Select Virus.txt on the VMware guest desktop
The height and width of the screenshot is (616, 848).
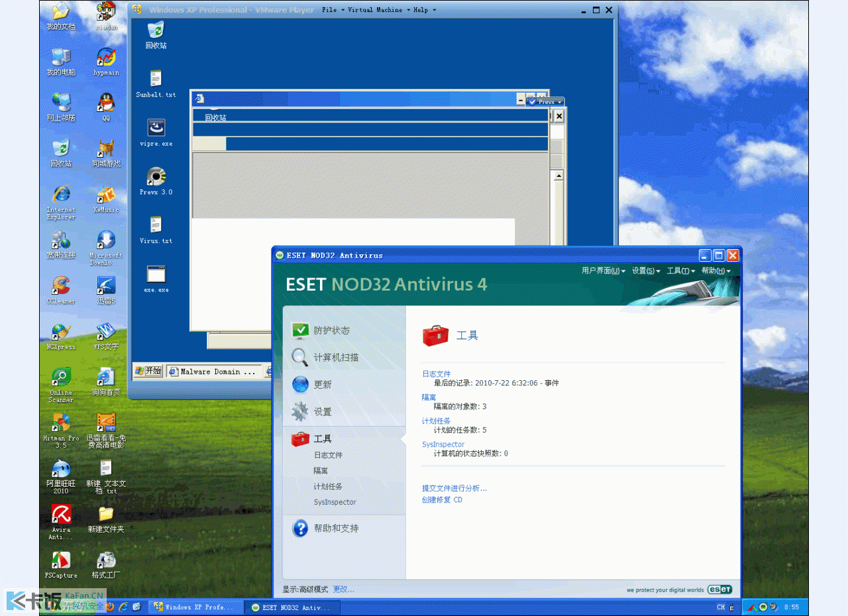point(156,230)
